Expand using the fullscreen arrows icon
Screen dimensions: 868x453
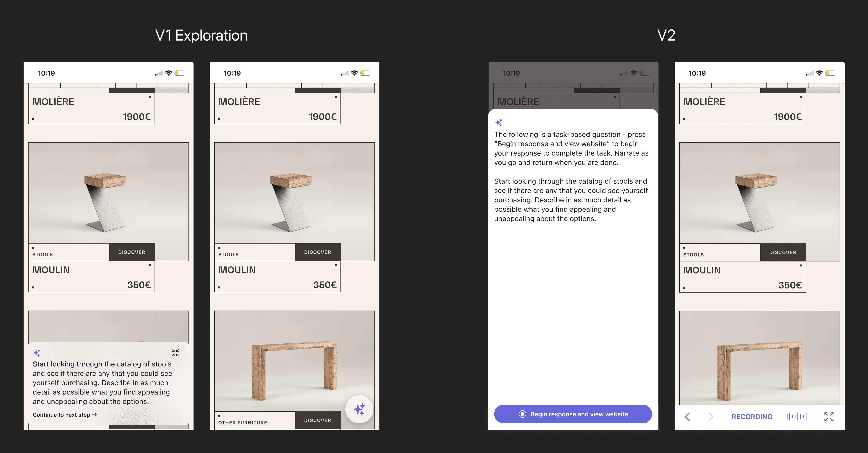point(829,417)
